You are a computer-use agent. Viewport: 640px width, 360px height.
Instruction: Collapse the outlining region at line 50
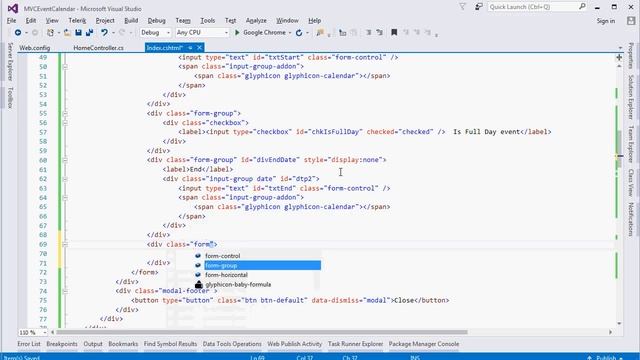[x=65, y=67]
